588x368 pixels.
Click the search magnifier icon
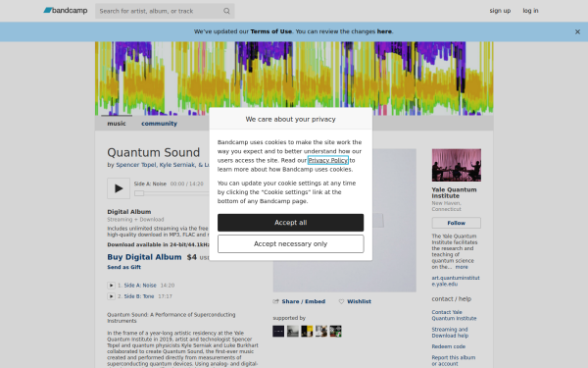tap(226, 11)
